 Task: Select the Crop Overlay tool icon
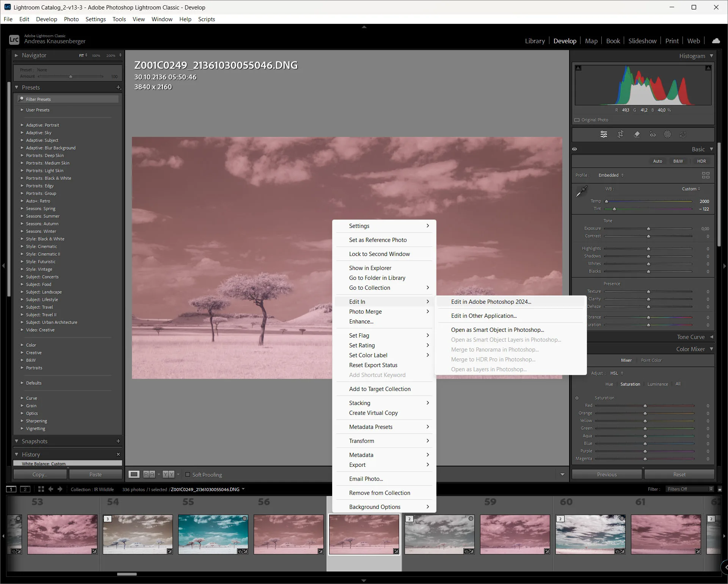click(x=620, y=134)
